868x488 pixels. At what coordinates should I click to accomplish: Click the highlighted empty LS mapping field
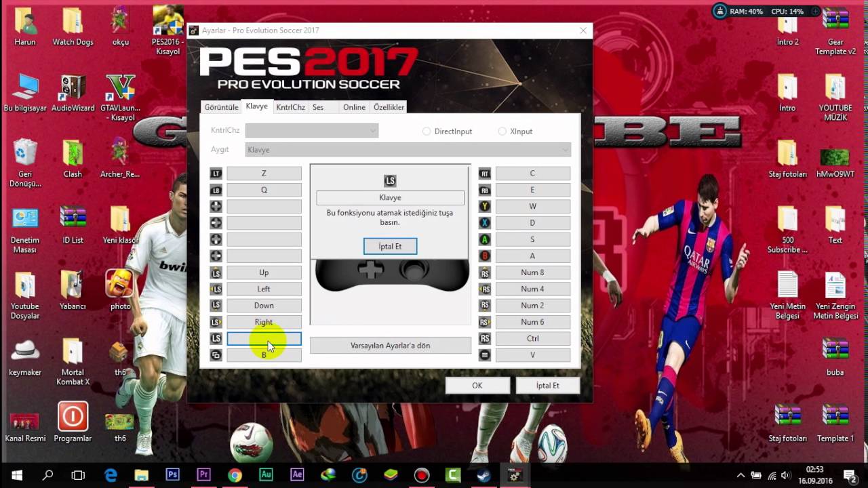pyautogui.click(x=264, y=338)
